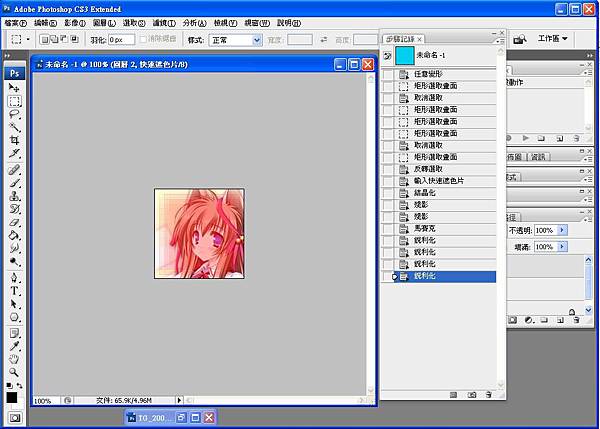Select the Hand tool

point(15,359)
